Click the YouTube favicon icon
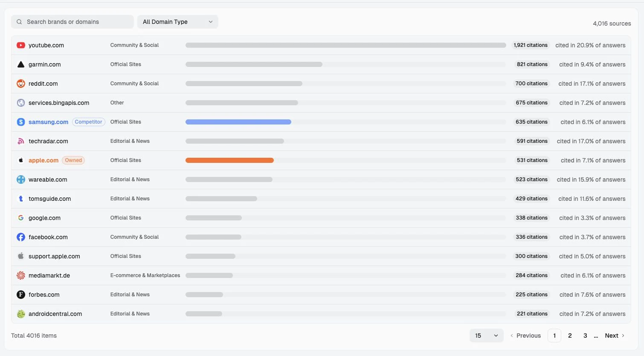Screen dimensions: 644x356 tap(20, 45)
